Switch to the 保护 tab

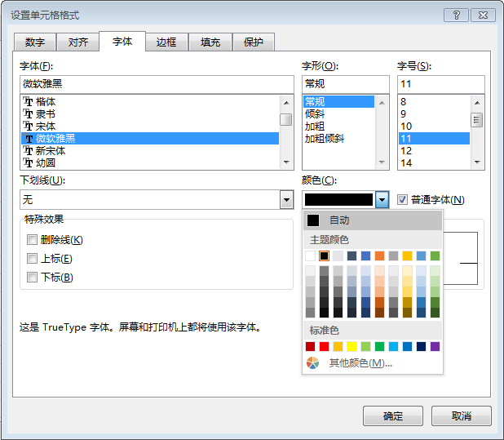click(x=254, y=42)
